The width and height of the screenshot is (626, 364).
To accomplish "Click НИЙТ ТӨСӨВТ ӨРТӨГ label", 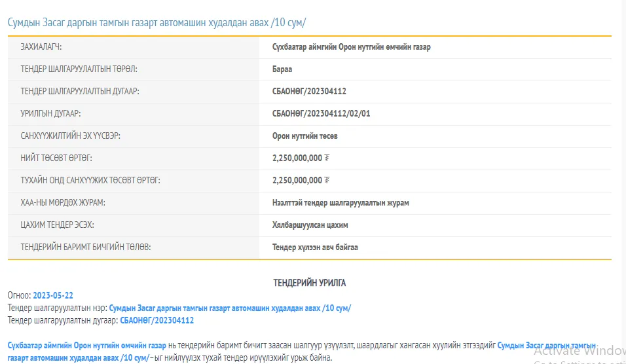I will 56,158.
